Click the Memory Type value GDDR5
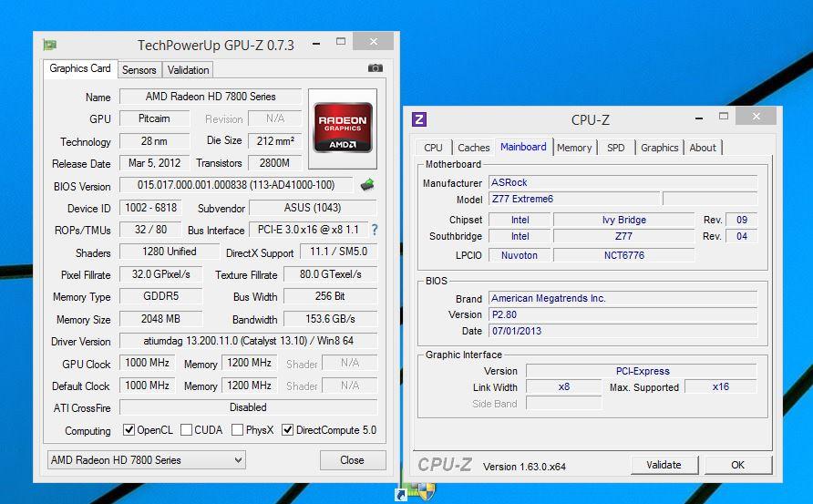This screenshot has height=504, width=813. pyautogui.click(x=160, y=296)
